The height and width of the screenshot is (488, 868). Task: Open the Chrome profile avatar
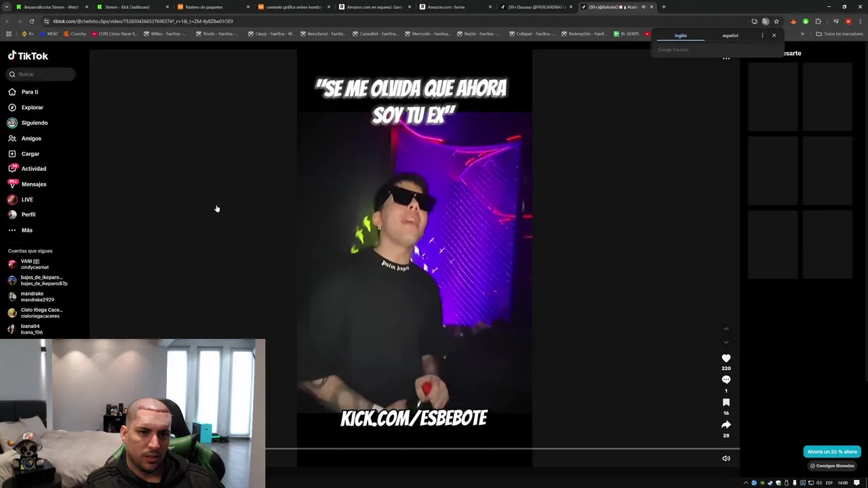(848, 21)
